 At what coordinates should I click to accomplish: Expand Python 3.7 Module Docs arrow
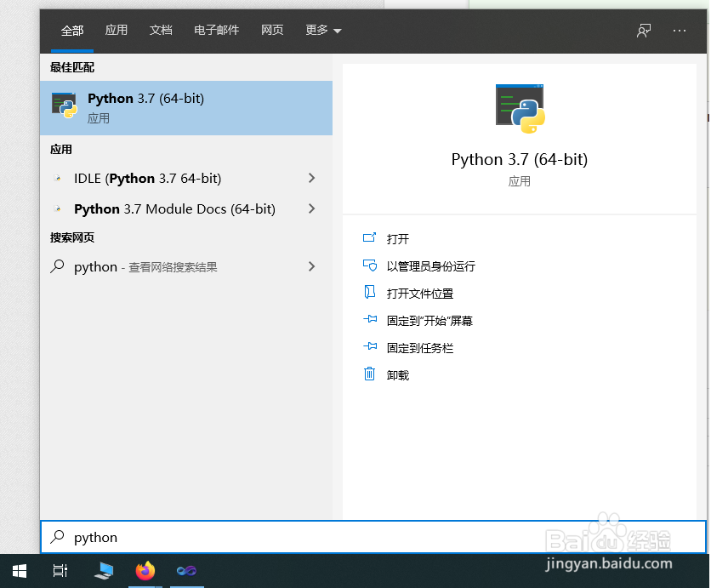(311, 208)
